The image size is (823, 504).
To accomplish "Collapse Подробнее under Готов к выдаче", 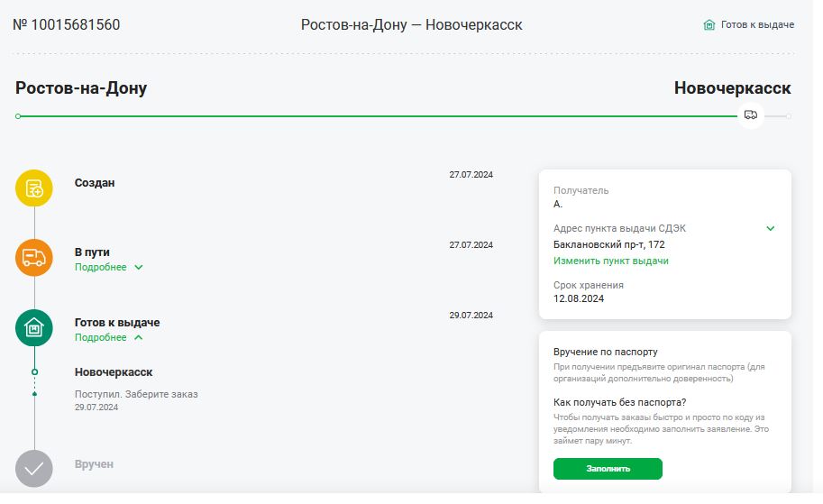I will click(109, 337).
